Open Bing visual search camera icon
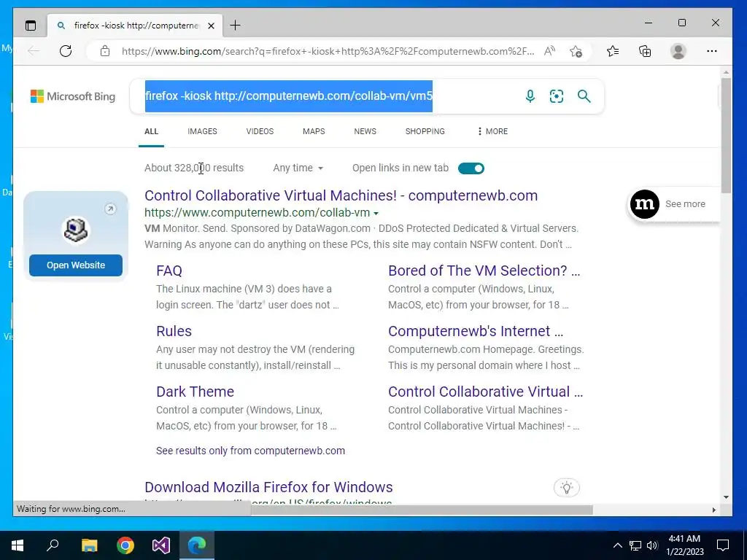Image resolution: width=747 pixels, height=560 pixels. pyautogui.click(x=557, y=96)
